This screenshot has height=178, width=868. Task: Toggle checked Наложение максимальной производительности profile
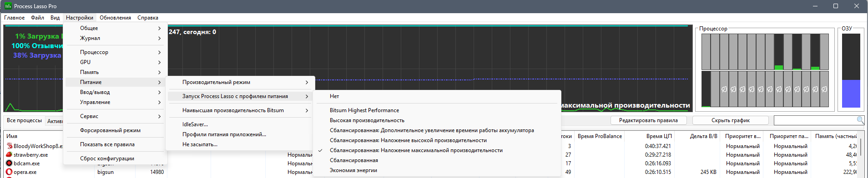pos(437,150)
